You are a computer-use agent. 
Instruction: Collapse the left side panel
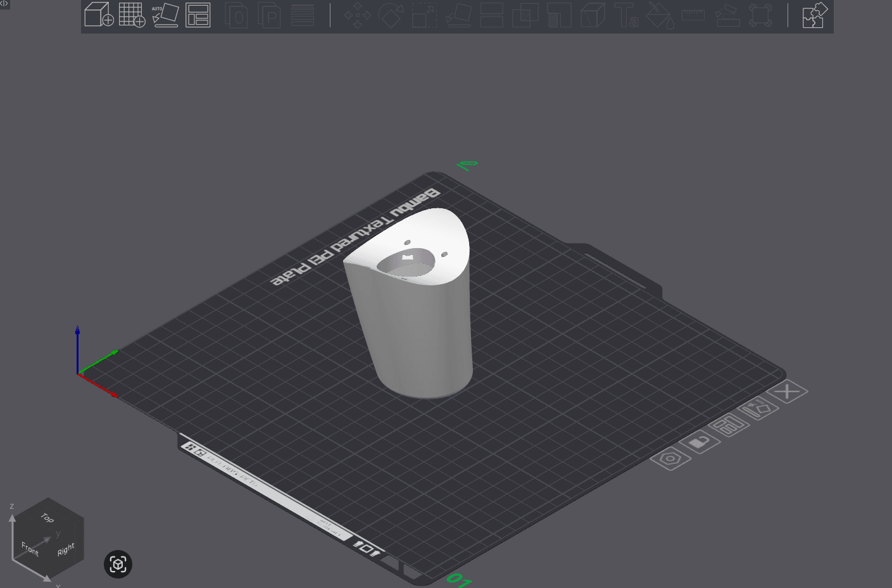click(x=5, y=4)
